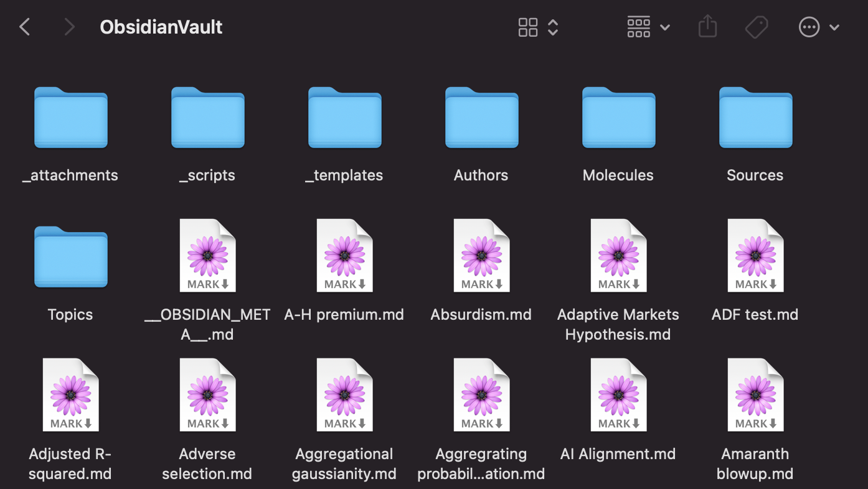This screenshot has width=868, height=489.
Task: Select the Adjusted R-squared.md file icon
Action: point(70,395)
